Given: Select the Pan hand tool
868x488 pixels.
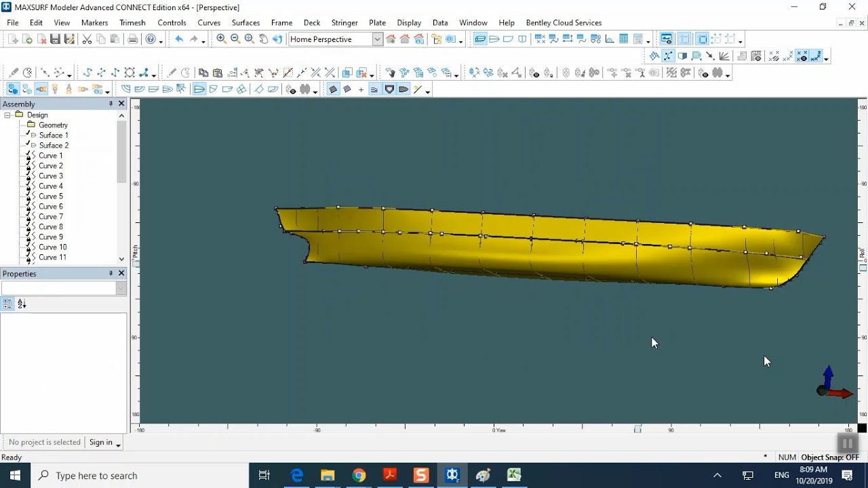Looking at the screenshot, I should click(264, 39).
